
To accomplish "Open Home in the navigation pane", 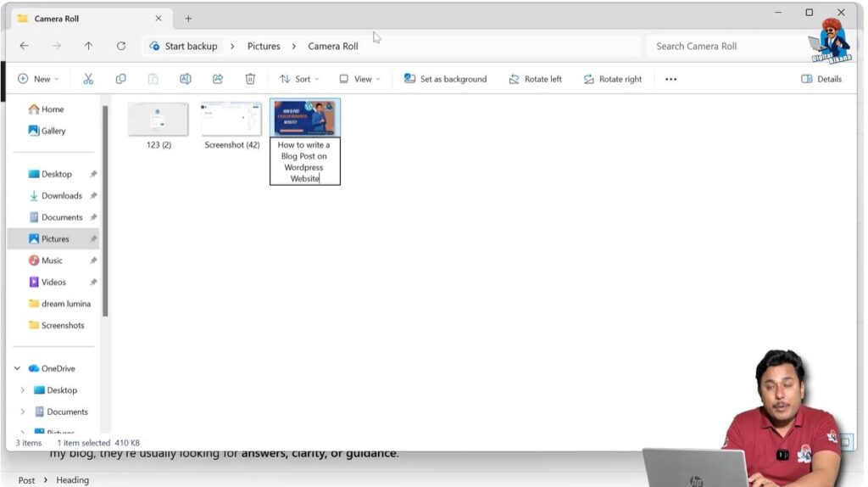I will 47,109.
